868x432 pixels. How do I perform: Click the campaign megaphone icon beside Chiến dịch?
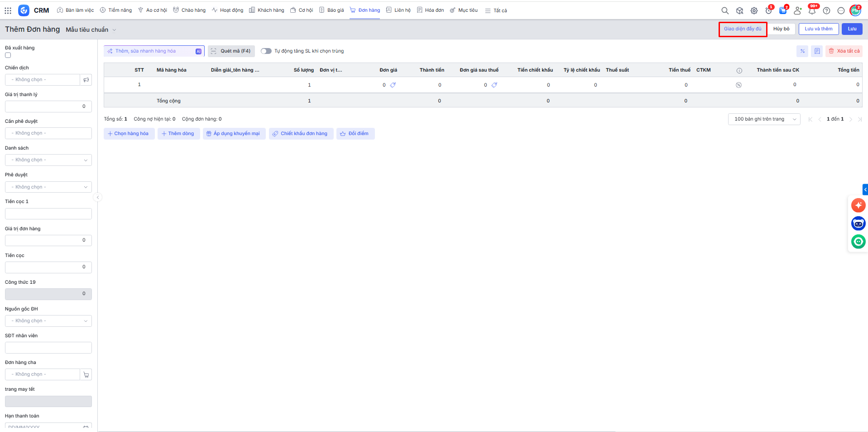click(x=86, y=80)
